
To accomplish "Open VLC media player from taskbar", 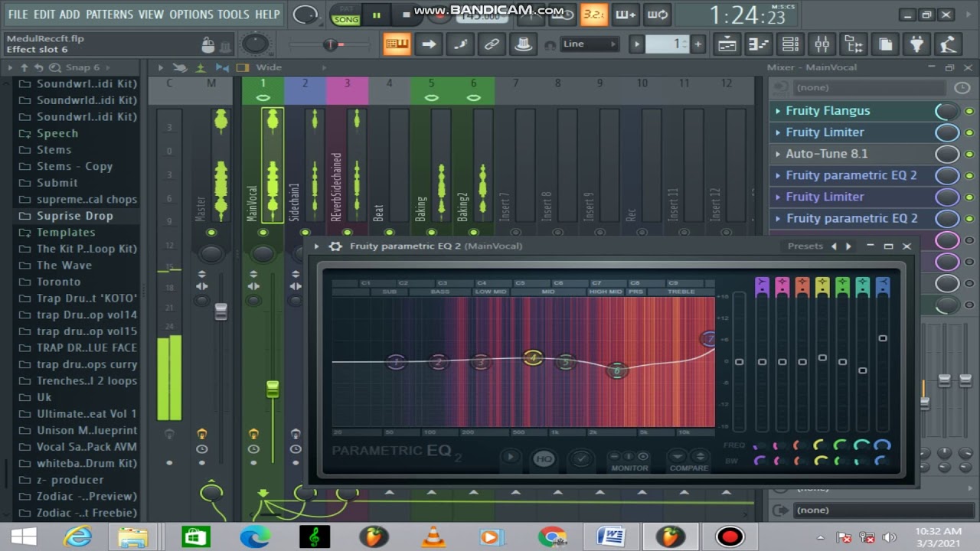I will click(x=433, y=536).
